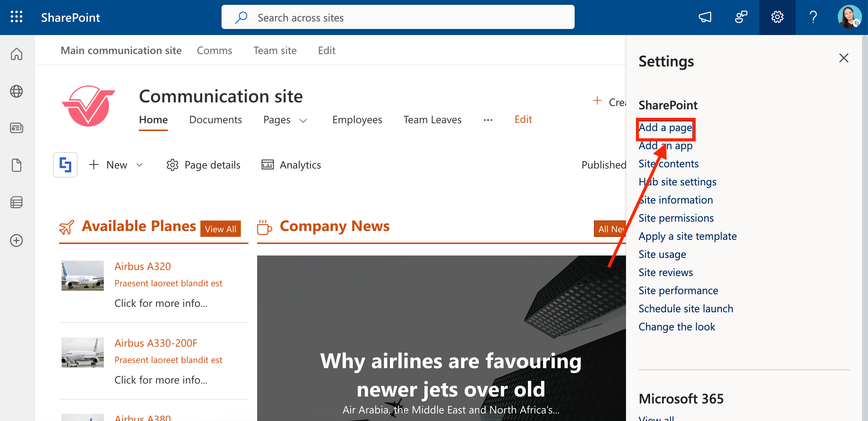Image resolution: width=868 pixels, height=421 pixels.
Task: Click the search magnifier icon
Action: coord(241,18)
